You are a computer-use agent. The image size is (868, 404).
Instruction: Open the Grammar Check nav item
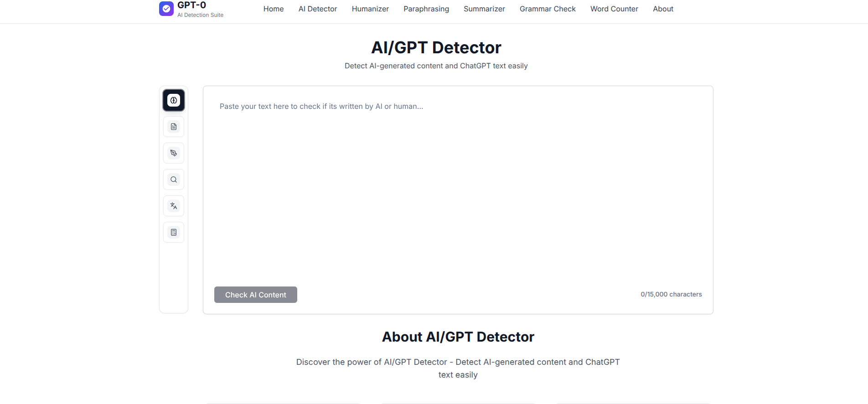pos(548,9)
